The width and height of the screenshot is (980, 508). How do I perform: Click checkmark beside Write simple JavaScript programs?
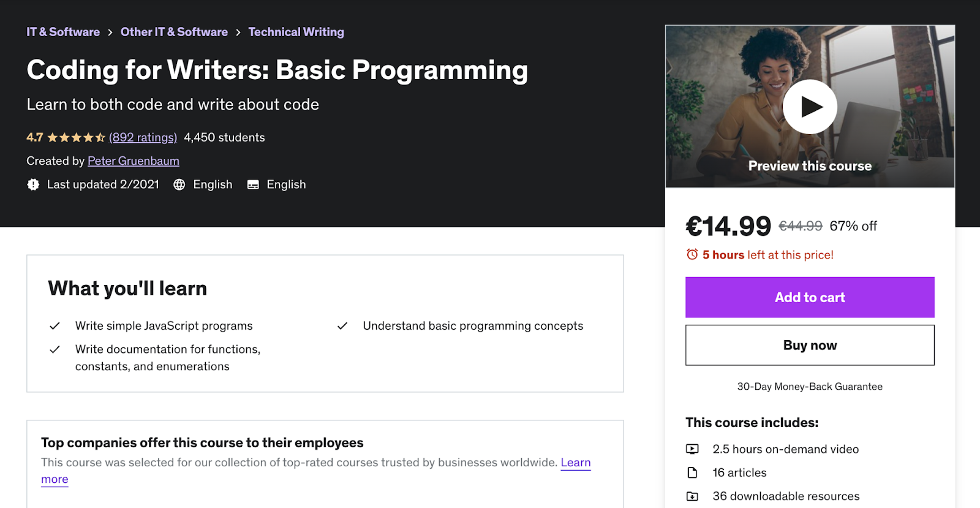tap(55, 326)
